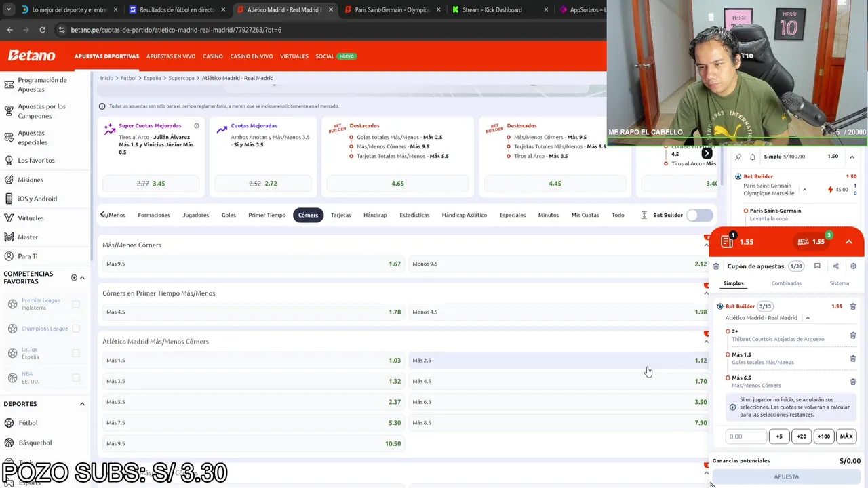Image resolution: width=868 pixels, height=488 pixels.
Task: Open iOS y Android sidebar entry
Action: coord(37,199)
